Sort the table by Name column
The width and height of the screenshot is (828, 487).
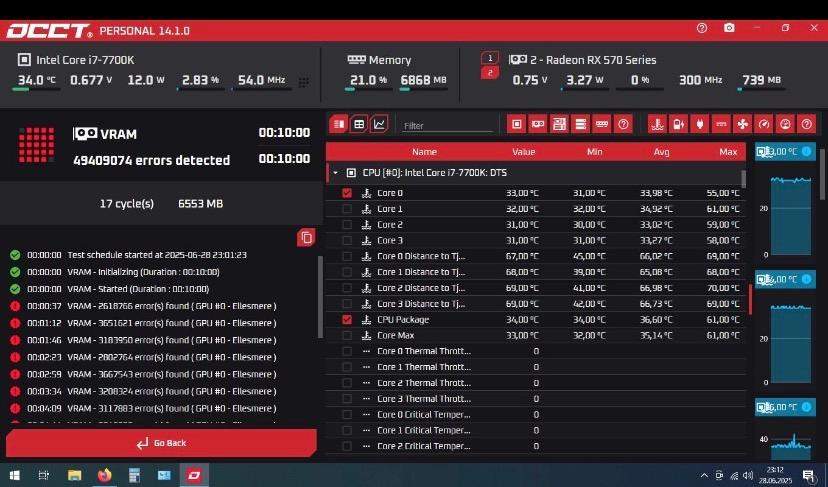(424, 152)
